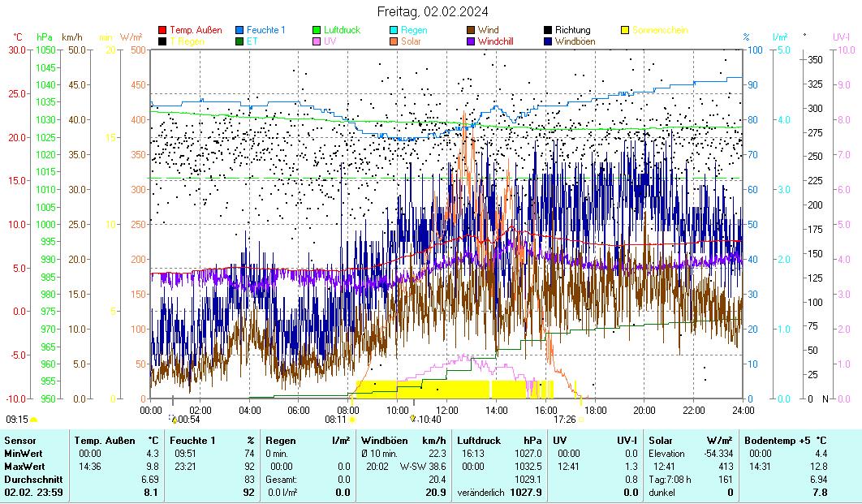Click the Richtung legend label
The image size is (862, 504).
(573, 30)
